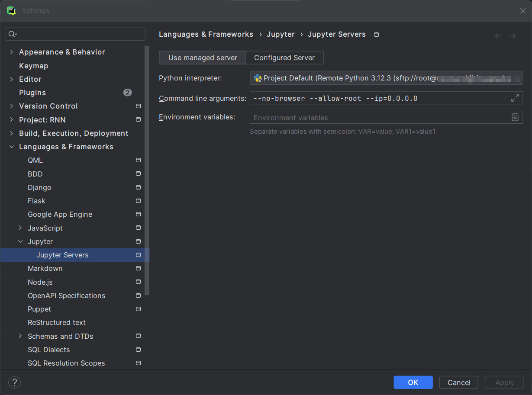Collapse the Jupyter node
Viewport: 532px width, 395px height.
pos(20,241)
